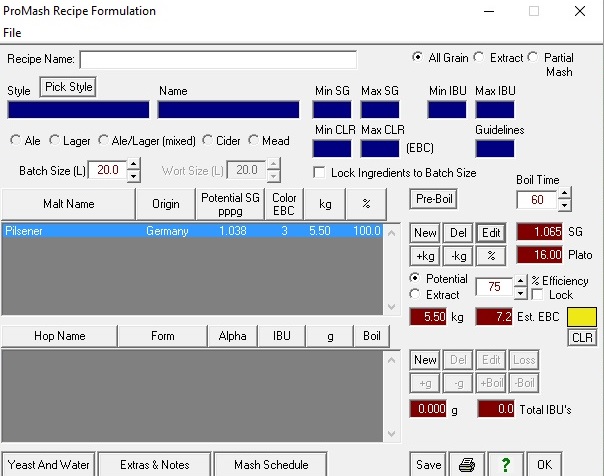Click the Color EBC column header

tap(284, 204)
